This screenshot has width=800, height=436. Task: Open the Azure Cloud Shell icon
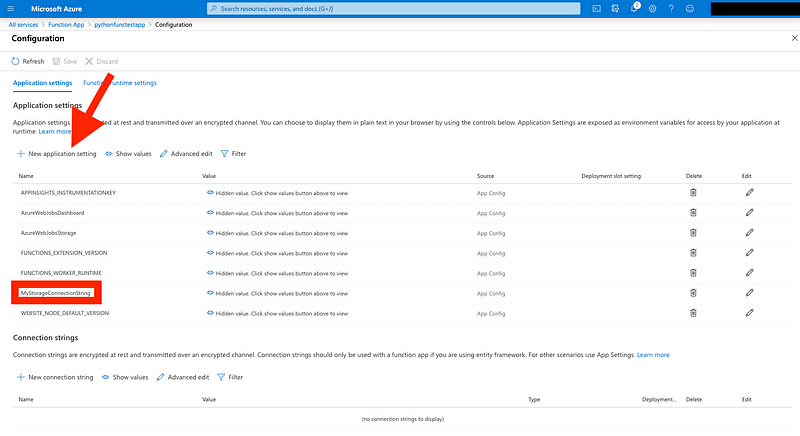pos(597,8)
